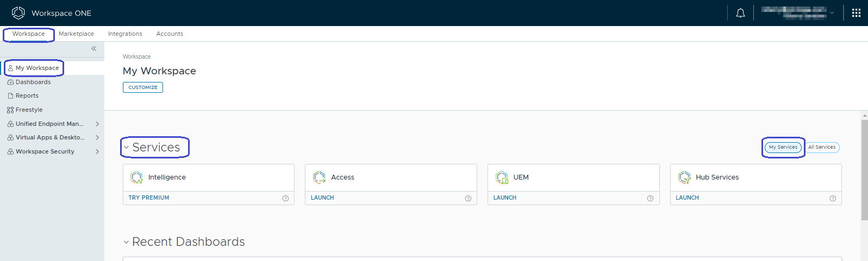Click the My Workspace page heading
Viewport: 868px width, 261px height.
coord(159,71)
